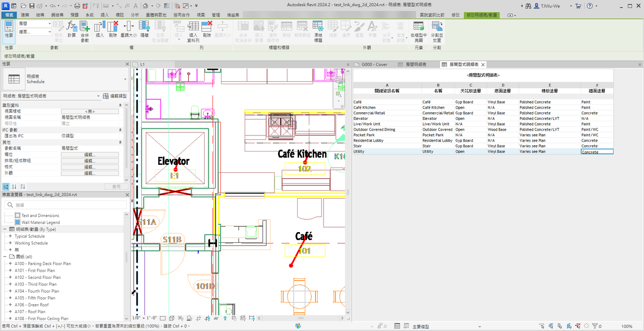Click 編輯類型 edit type button

(x=115, y=96)
